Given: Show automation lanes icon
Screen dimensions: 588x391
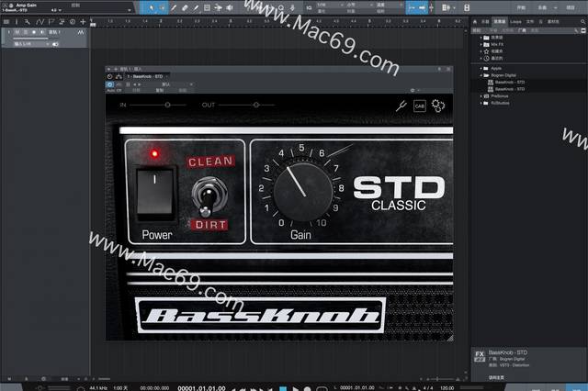Looking at the screenshot, I should coord(40,22).
